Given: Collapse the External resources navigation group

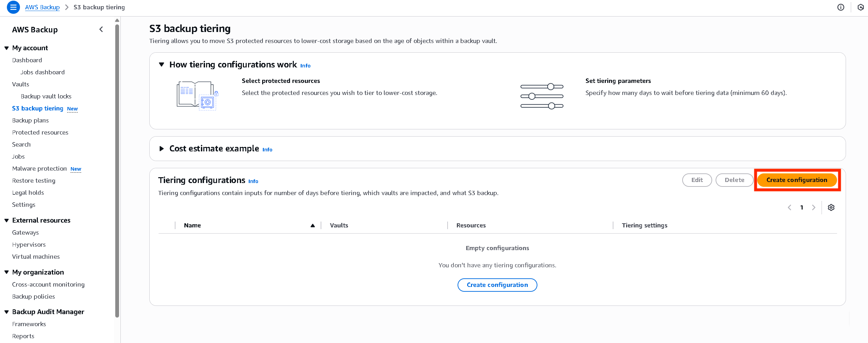Looking at the screenshot, I should pyautogui.click(x=7, y=221).
